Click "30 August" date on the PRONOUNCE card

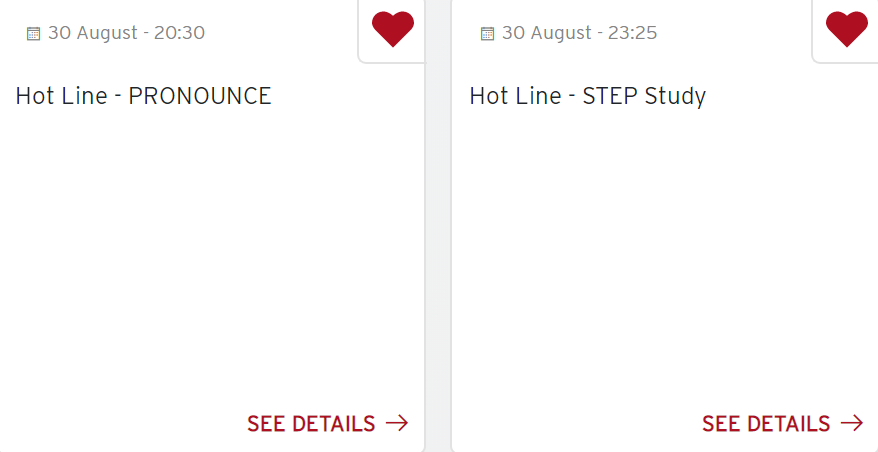coord(92,33)
